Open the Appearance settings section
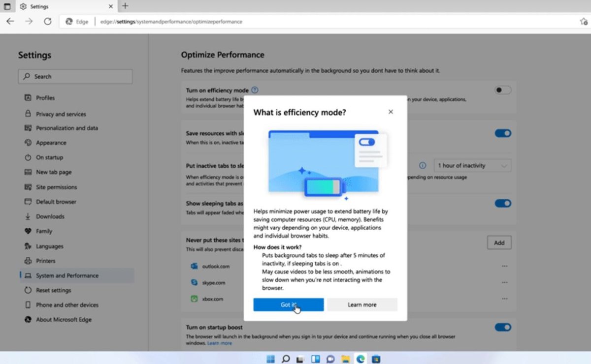This screenshot has width=591, height=364. [x=51, y=143]
